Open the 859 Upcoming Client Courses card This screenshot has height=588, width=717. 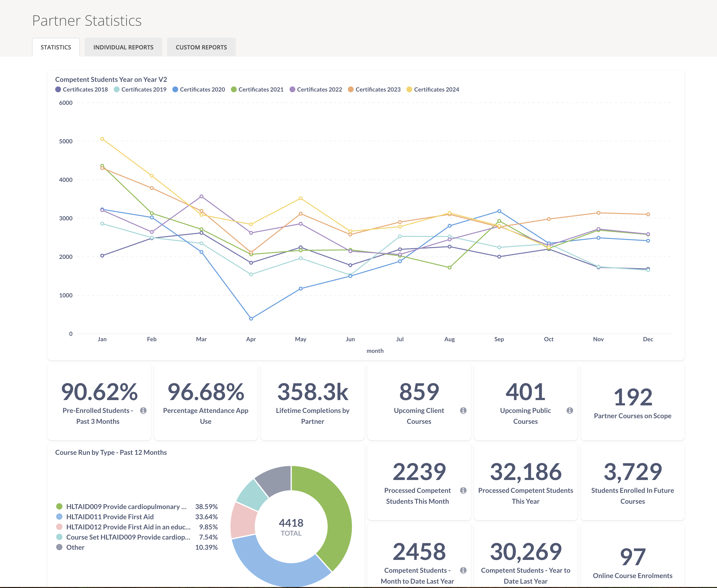click(419, 402)
